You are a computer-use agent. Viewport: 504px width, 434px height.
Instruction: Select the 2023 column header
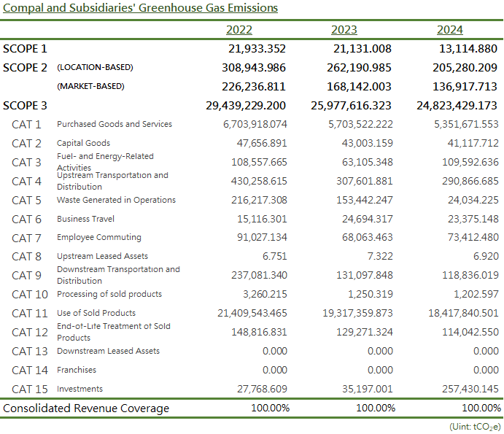tap(344, 30)
